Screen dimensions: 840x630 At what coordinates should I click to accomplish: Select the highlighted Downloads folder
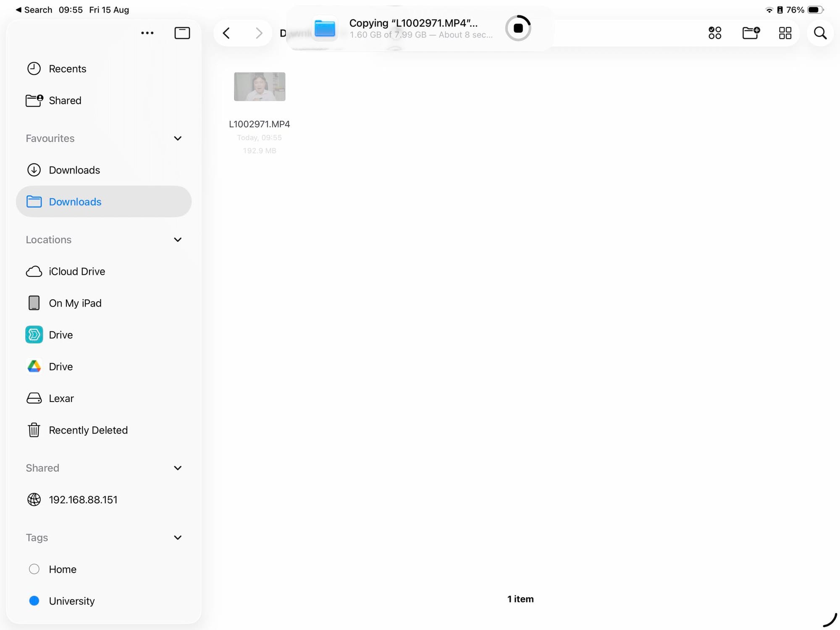point(104,202)
